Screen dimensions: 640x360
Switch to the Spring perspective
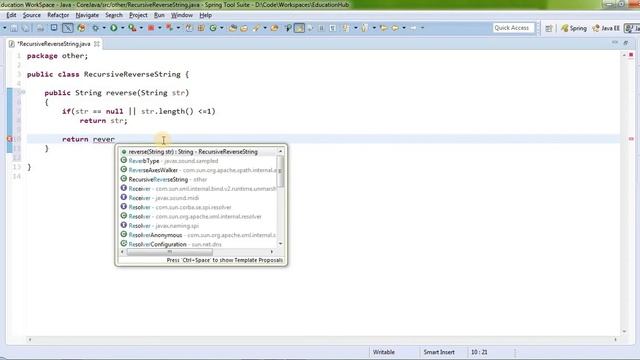(x=574, y=28)
